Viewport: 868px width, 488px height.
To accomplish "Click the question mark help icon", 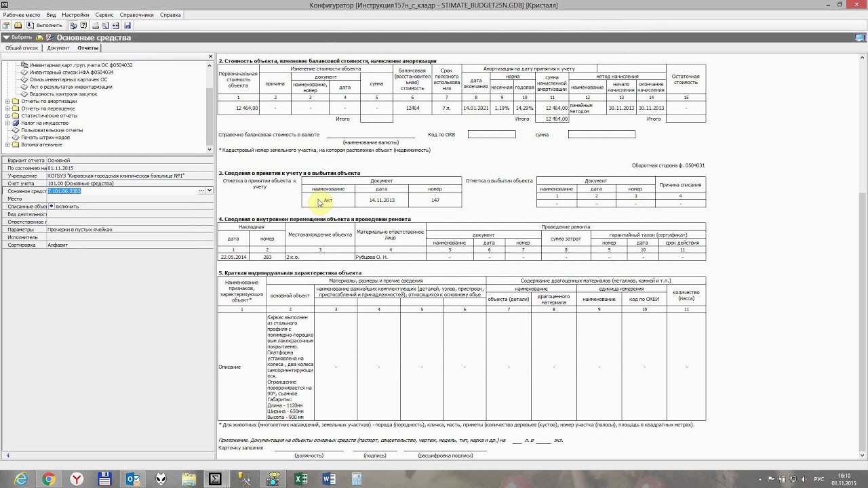I will pos(83,25).
